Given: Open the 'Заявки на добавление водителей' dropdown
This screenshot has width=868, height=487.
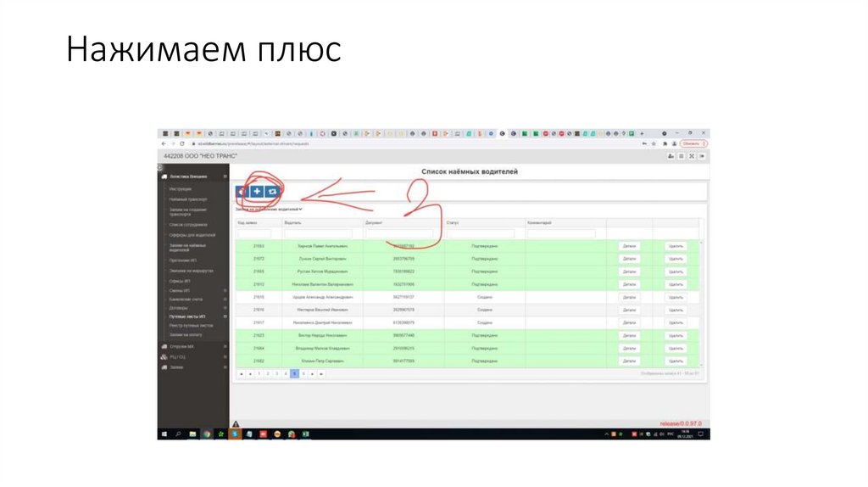Looking at the screenshot, I should [x=269, y=210].
